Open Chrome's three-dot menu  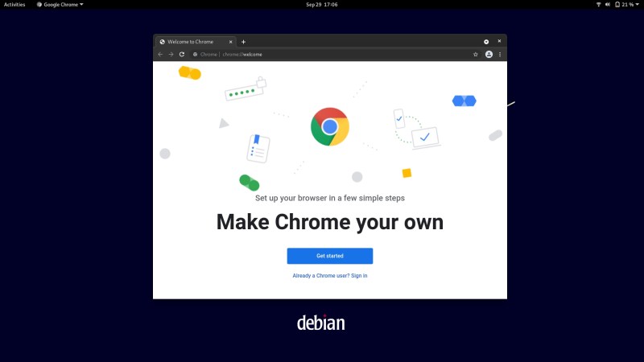(500, 54)
